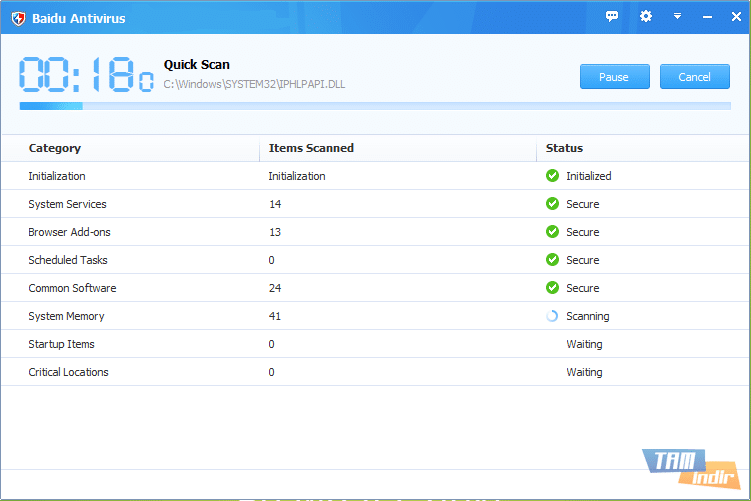Click the scanning spinner in System Memory row
Viewport: 751px width, 501px height.
click(552, 316)
